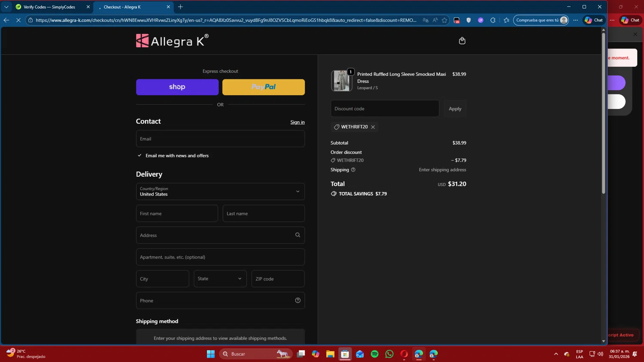The width and height of the screenshot is (644, 362).
Task: Click the Sign in link
Action: click(x=298, y=122)
